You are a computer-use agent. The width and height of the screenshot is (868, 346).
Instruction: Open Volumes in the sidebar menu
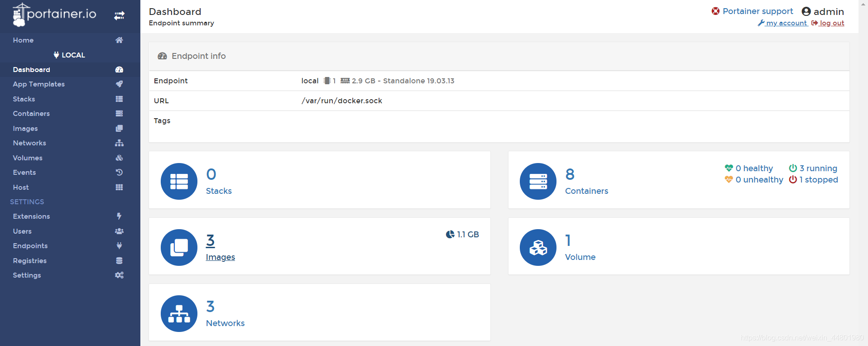tap(28, 158)
